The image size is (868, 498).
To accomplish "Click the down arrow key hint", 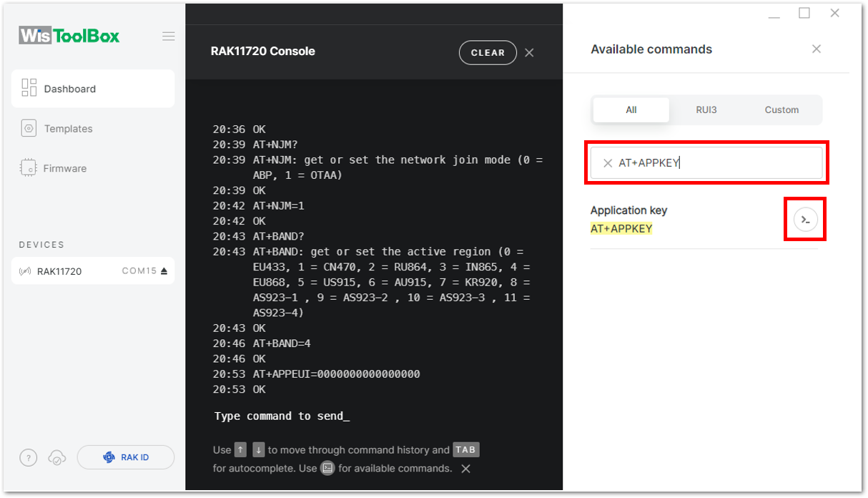I will point(259,450).
